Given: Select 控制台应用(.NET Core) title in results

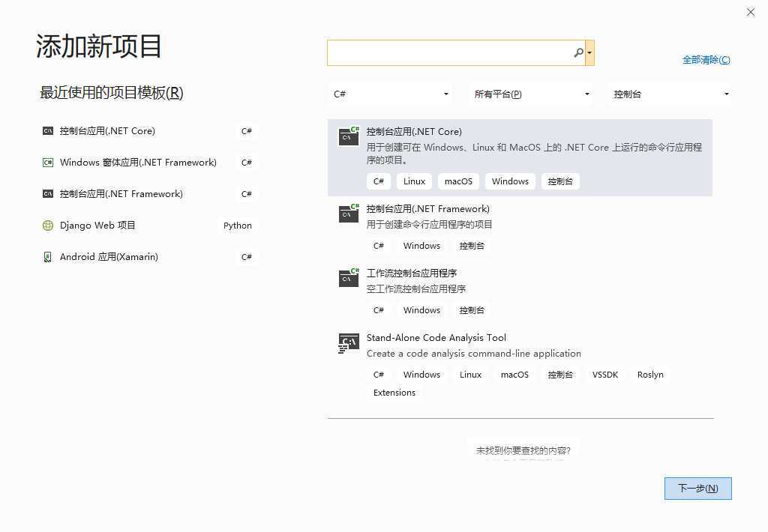Looking at the screenshot, I should coord(414,132).
